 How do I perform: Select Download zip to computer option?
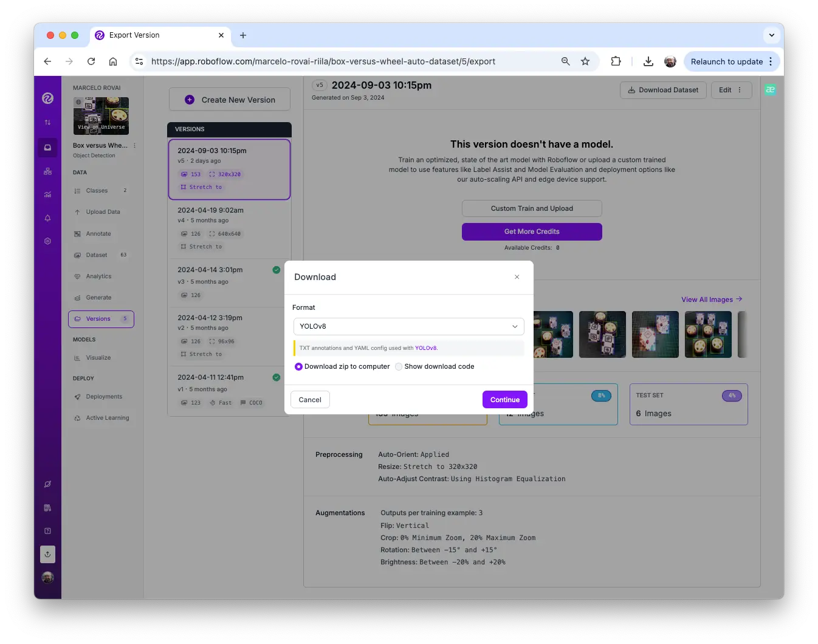[x=298, y=367]
